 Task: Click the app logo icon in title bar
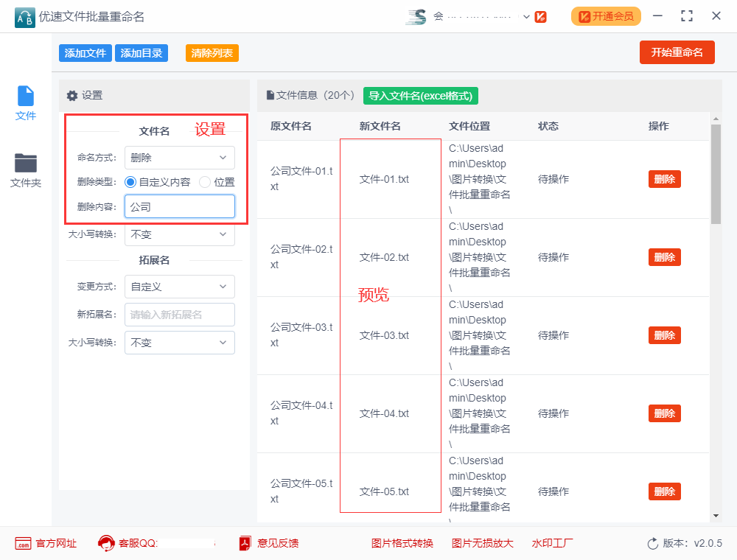point(24,15)
